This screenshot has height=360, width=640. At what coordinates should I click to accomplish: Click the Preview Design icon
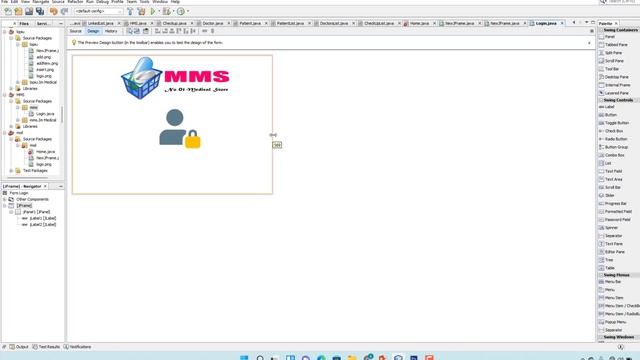145,31
